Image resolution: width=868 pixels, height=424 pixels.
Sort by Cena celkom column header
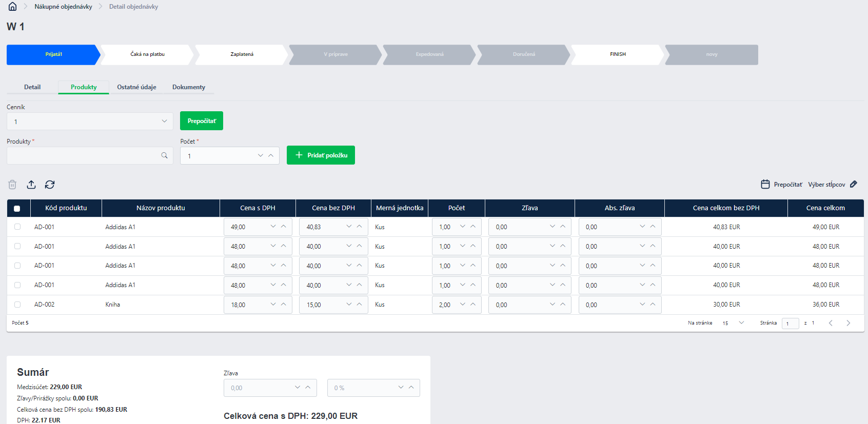(825, 208)
